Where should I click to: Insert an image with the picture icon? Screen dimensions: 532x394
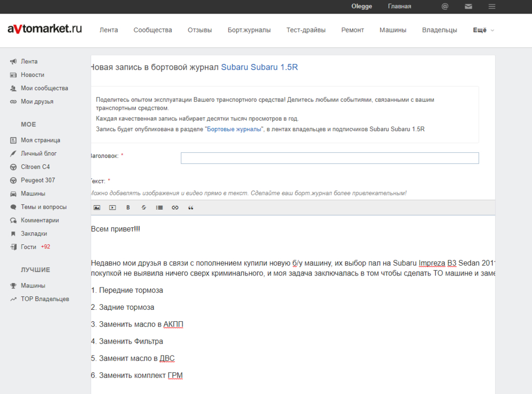[97, 207]
